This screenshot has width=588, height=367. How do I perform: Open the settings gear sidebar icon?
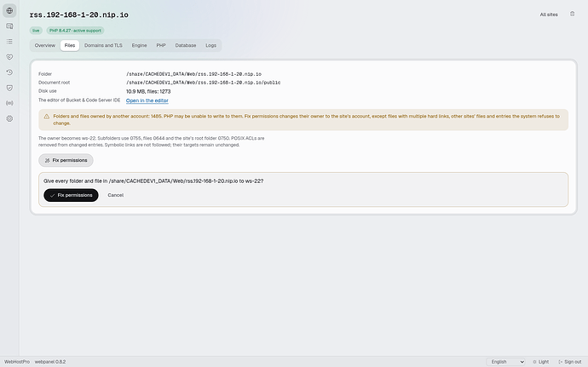9,118
